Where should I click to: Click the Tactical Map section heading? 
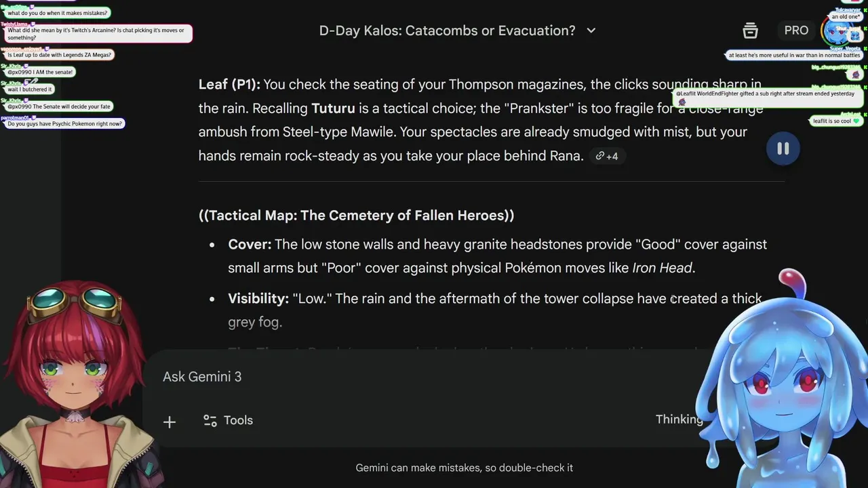pos(356,216)
